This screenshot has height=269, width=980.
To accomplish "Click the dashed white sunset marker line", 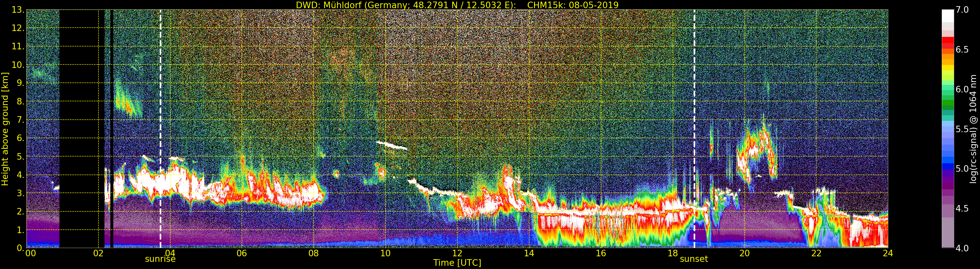I will click(x=694, y=129).
